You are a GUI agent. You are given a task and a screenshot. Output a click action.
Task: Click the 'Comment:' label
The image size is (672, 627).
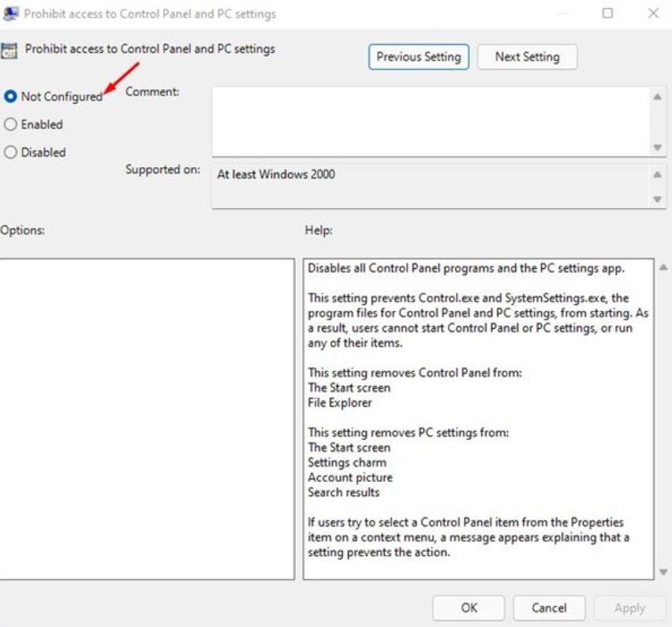[x=152, y=91]
